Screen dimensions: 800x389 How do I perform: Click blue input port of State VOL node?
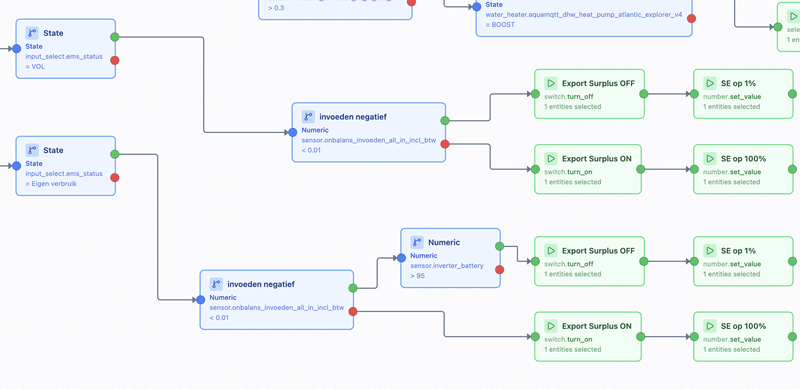16,48
